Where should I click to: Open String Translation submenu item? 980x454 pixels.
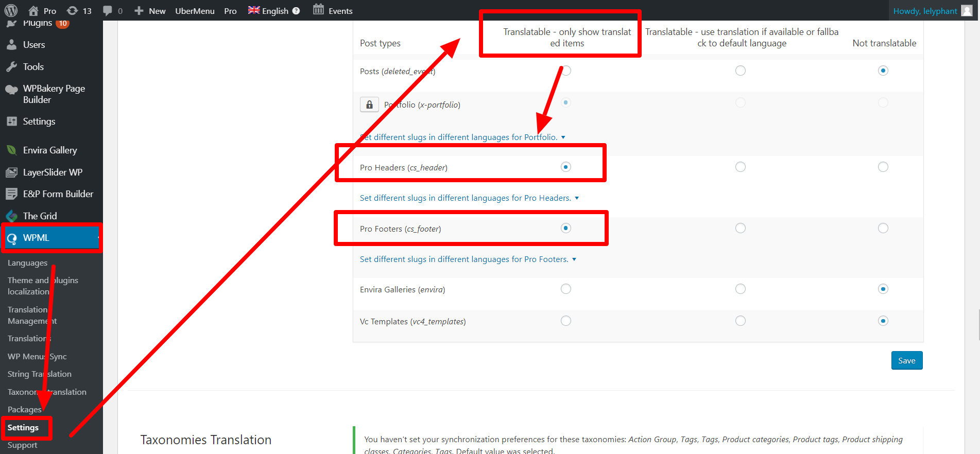40,374
